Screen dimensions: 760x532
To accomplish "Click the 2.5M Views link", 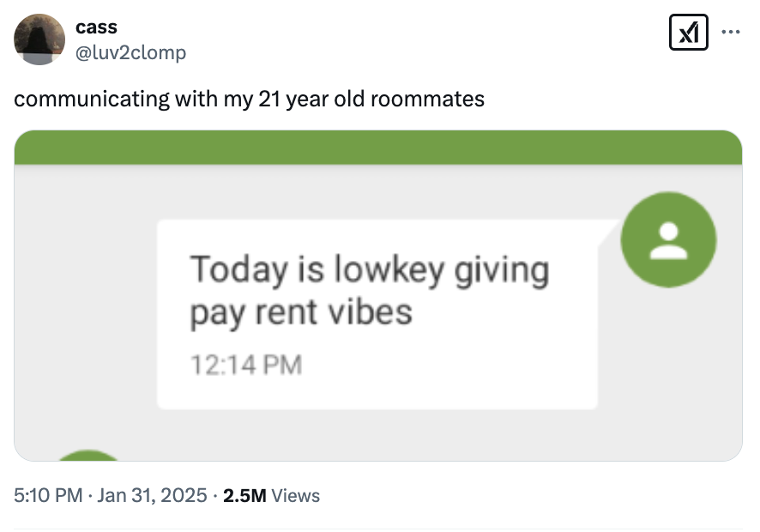I will (269, 496).
